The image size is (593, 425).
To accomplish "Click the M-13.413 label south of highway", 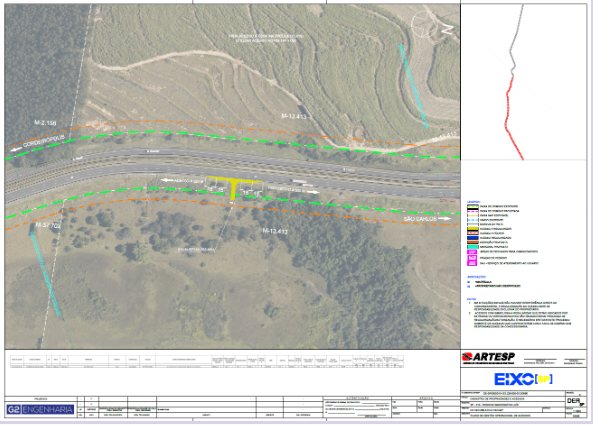I will [x=275, y=231].
